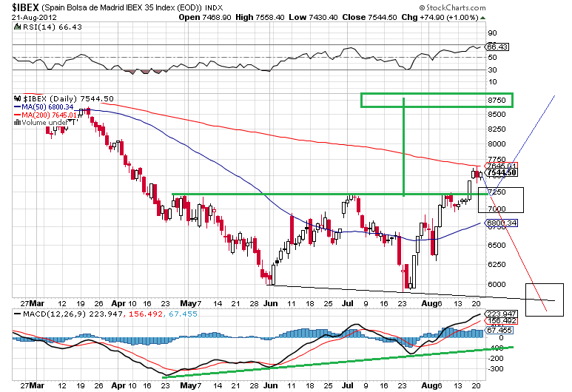Click the 67.455 histogram value tag at right
The image size is (572, 392).
499,330
